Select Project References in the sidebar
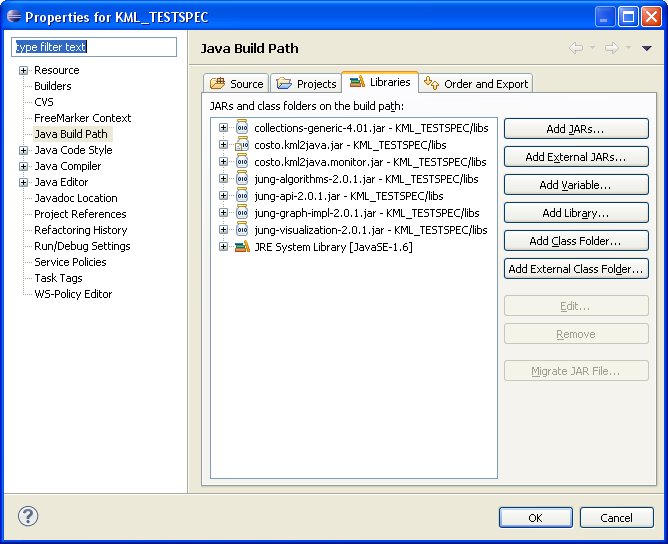Image resolution: width=668 pixels, height=544 pixels. click(80, 214)
